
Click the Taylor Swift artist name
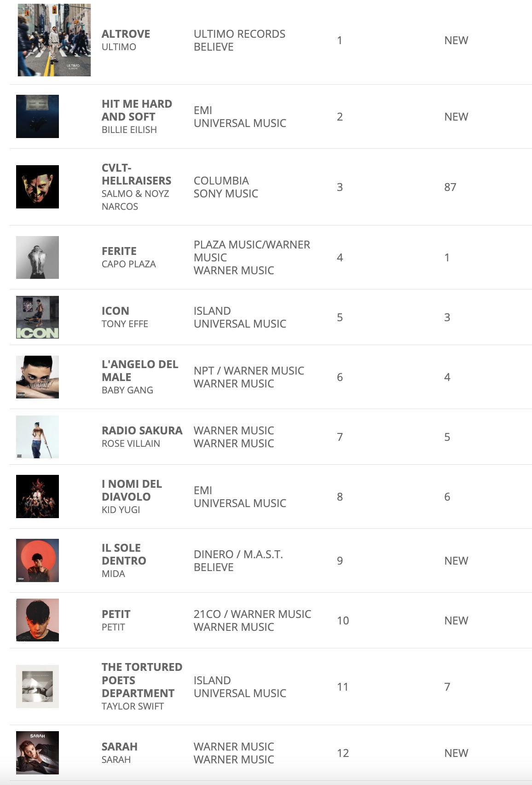pyautogui.click(x=133, y=706)
